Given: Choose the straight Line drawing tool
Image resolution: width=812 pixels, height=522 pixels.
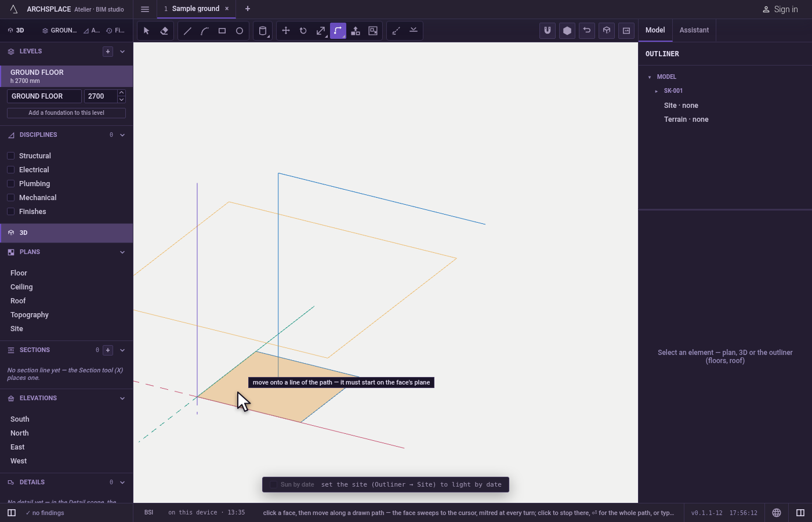Looking at the screenshot, I should (x=187, y=31).
